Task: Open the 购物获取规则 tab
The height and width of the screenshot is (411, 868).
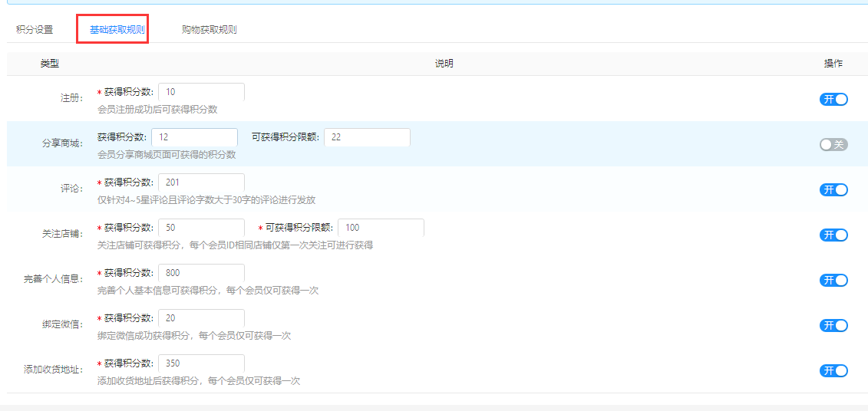Action: [209, 30]
